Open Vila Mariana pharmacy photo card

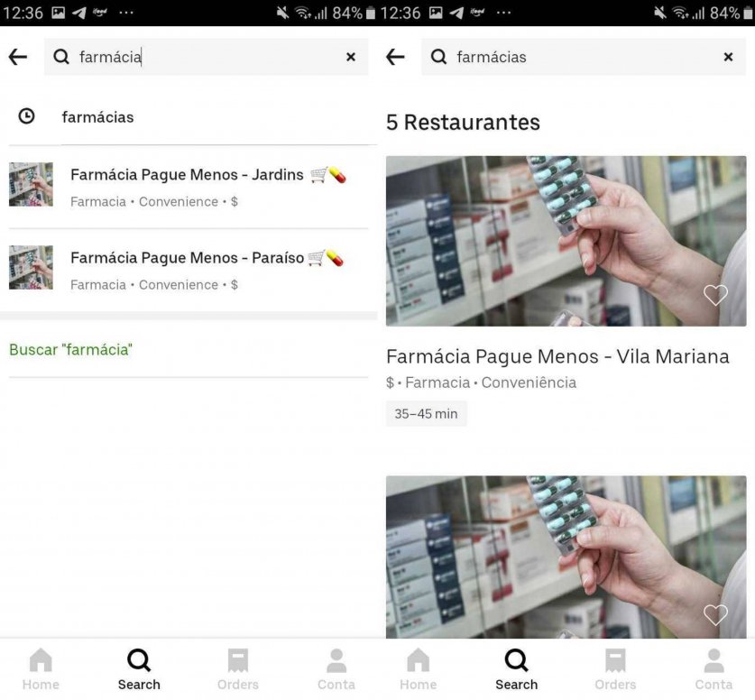(x=566, y=241)
